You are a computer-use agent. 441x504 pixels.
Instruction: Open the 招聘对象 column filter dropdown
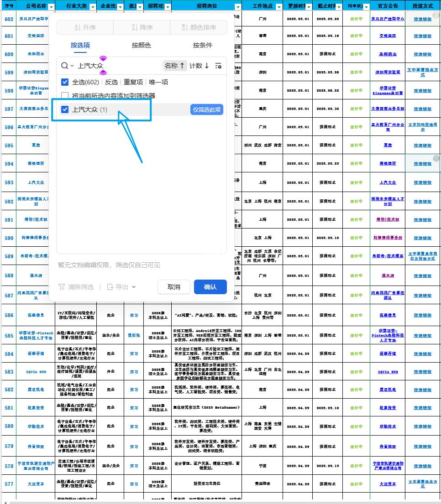(168, 7)
